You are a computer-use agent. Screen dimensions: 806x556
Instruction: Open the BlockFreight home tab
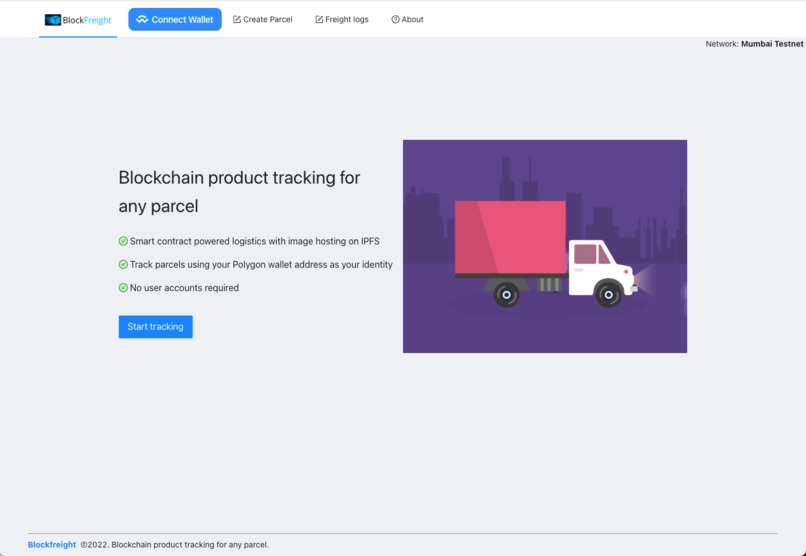tap(78, 20)
